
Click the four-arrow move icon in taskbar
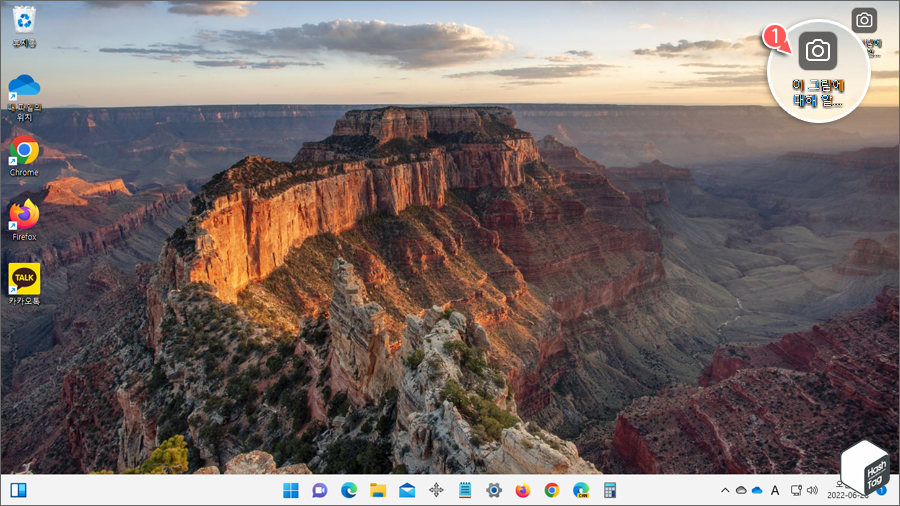click(436, 490)
